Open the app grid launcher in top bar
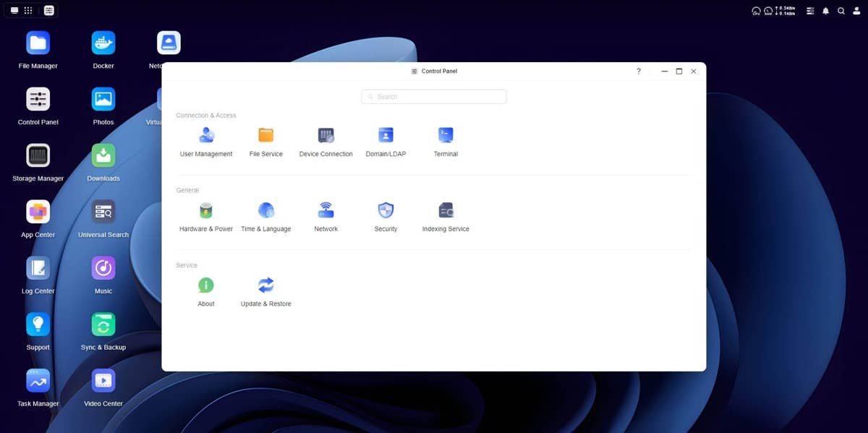 [28, 11]
